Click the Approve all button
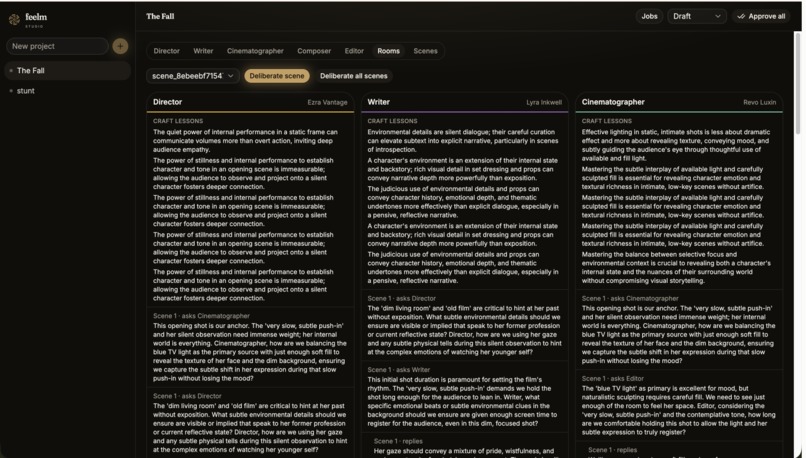Screen dimensions: 806x458 (761, 16)
